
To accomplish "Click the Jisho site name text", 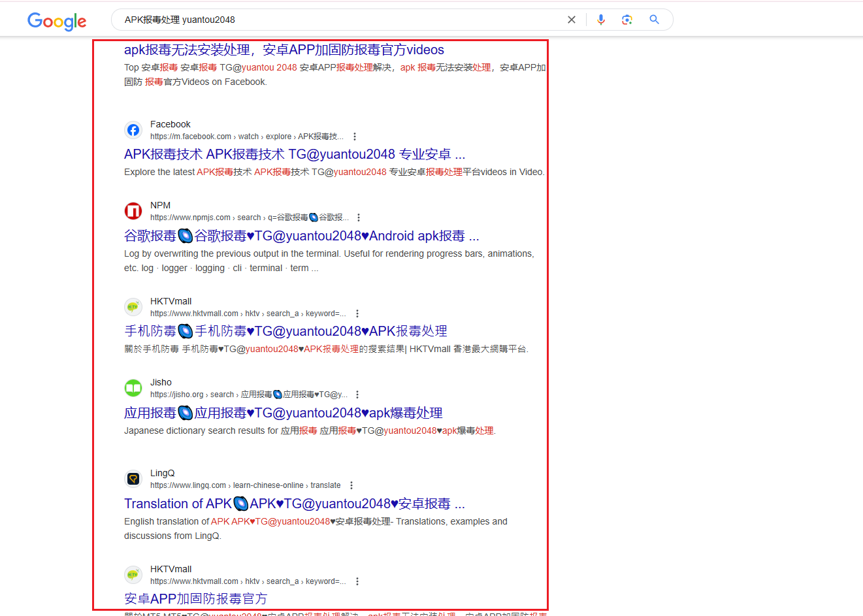I will click(x=161, y=382).
